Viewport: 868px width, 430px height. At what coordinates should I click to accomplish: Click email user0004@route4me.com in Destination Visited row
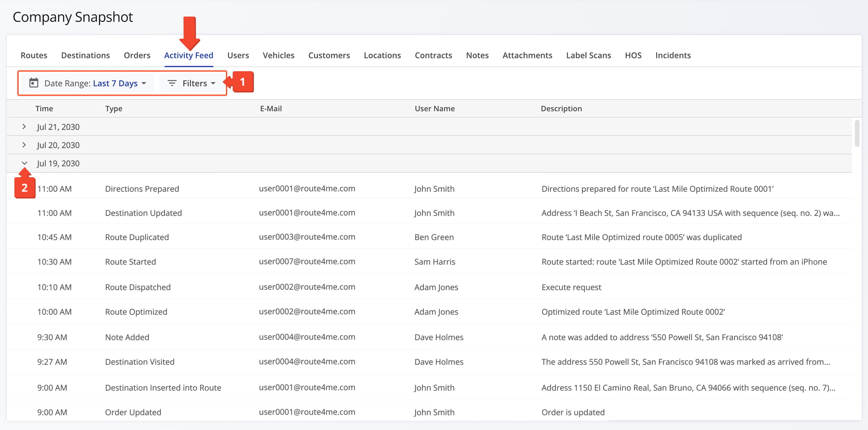[307, 361]
